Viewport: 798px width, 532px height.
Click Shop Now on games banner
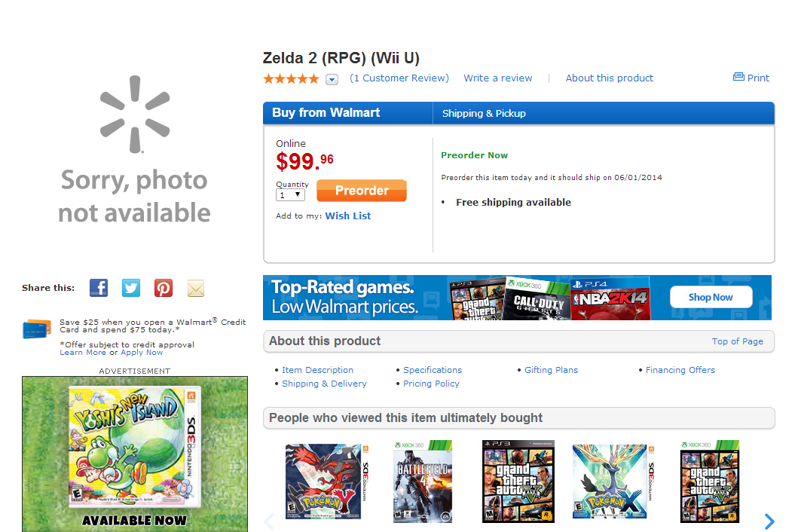pos(711,297)
